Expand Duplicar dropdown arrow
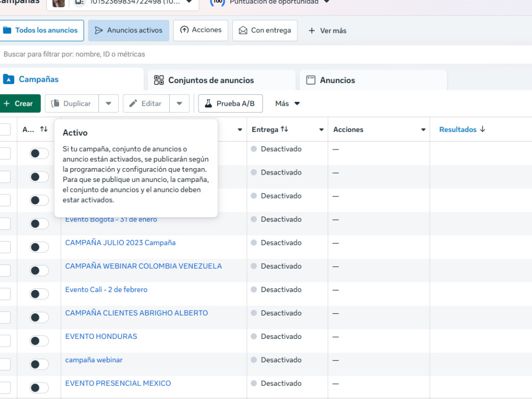The width and height of the screenshot is (532, 399). tap(109, 104)
